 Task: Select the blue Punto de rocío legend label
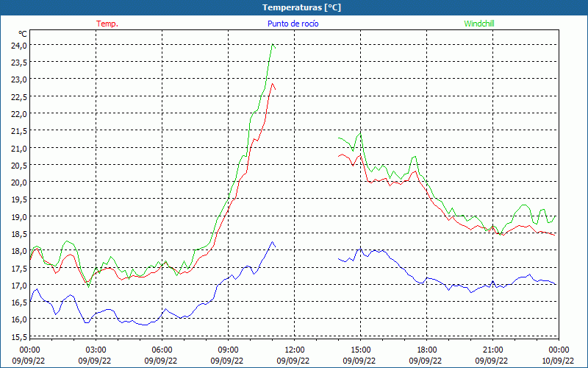293,24
